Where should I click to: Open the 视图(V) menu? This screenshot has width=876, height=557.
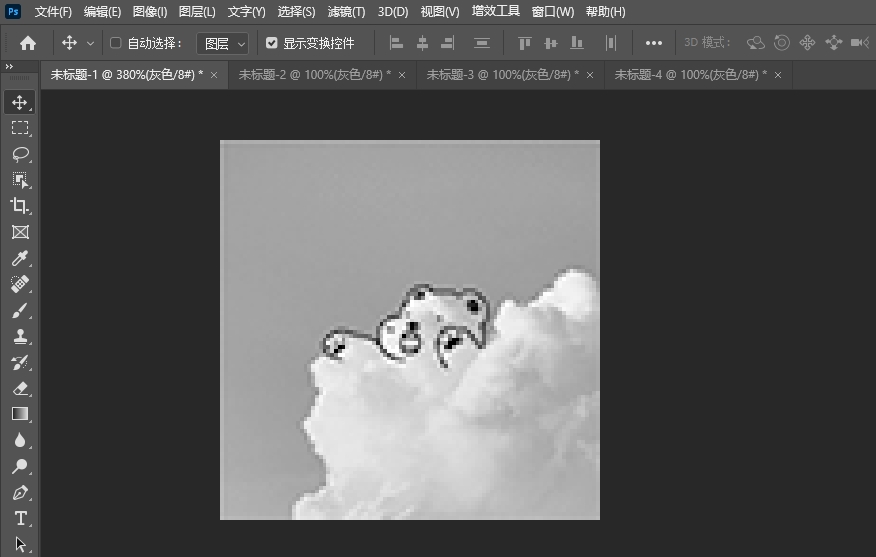[x=440, y=12]
